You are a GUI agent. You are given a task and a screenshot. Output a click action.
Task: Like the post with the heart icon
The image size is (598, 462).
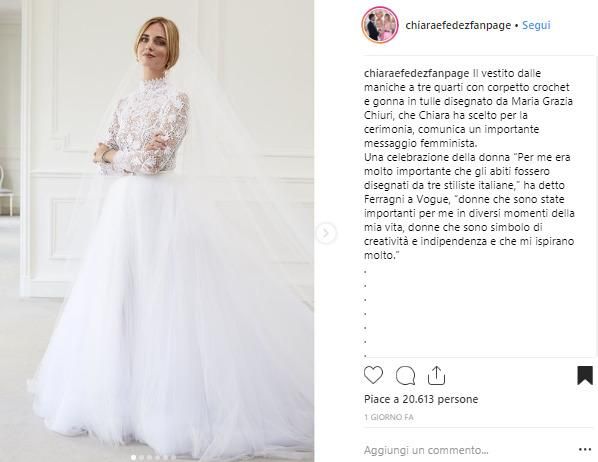(373, 375)
